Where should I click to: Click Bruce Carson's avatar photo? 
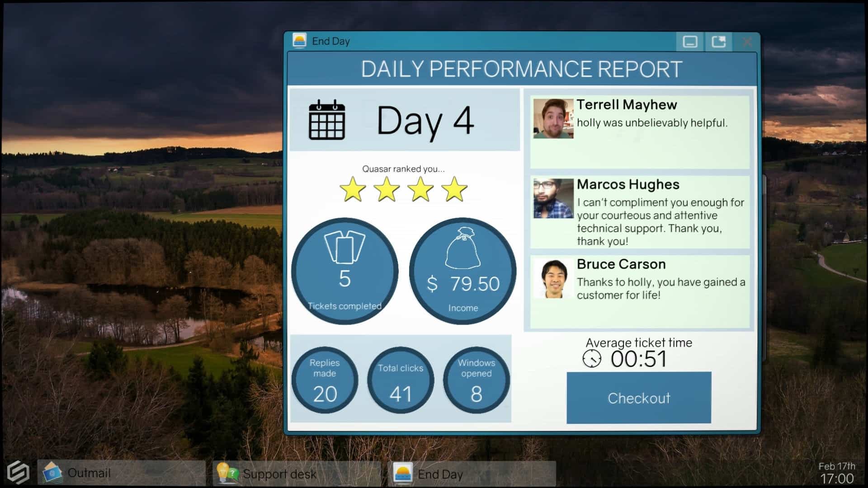(x=553, y=278)
